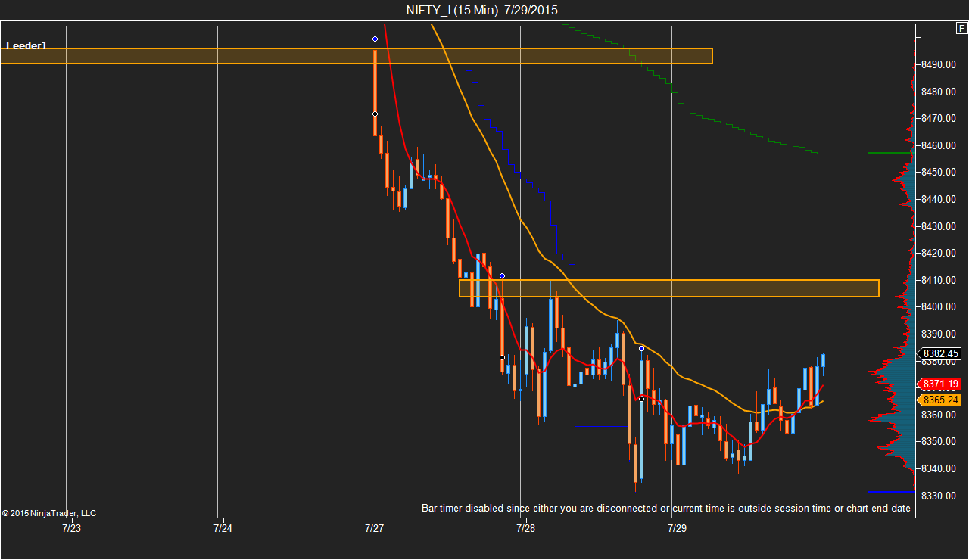The width and height of the screenshot is (969, 560).
Task: Click the © 2015 NinjaTrader, LLC text
Action: (x=49, y=513)
